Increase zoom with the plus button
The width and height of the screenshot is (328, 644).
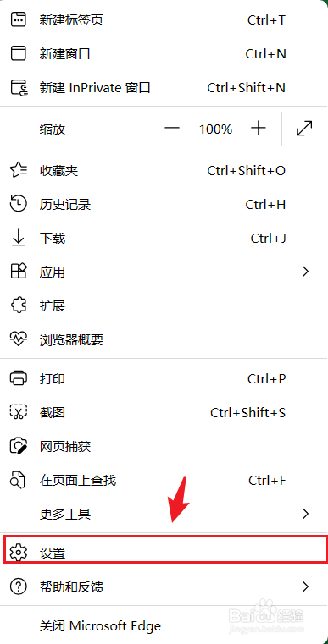click(258, 129)
